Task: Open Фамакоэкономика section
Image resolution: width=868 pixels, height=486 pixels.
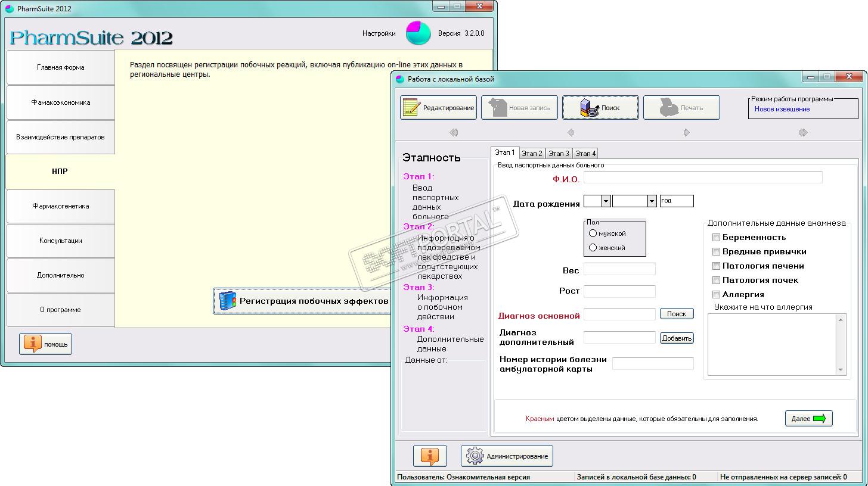Action: coord(61,102)
